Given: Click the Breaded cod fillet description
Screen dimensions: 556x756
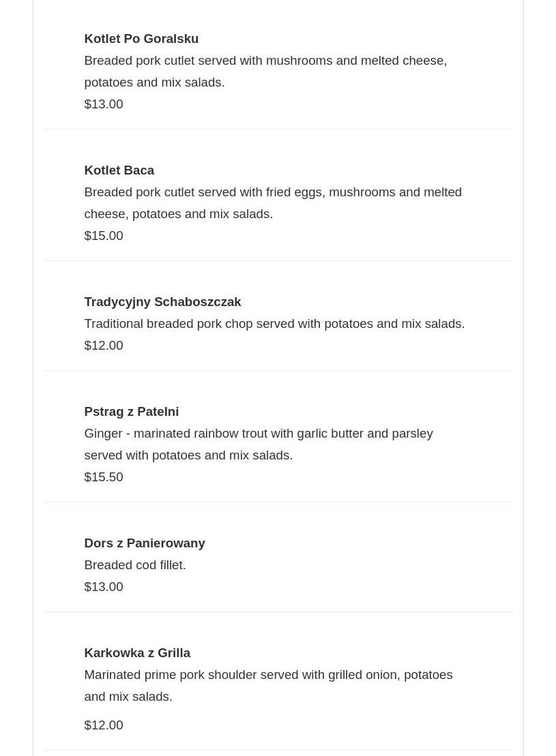Looking at the screenshot, I should coord(135,565).
